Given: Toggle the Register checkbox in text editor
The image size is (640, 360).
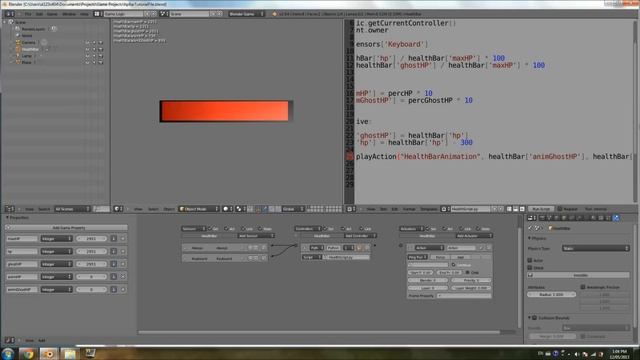Looking at the screenshot, I should pyautogui.click(x=560, y=209).
